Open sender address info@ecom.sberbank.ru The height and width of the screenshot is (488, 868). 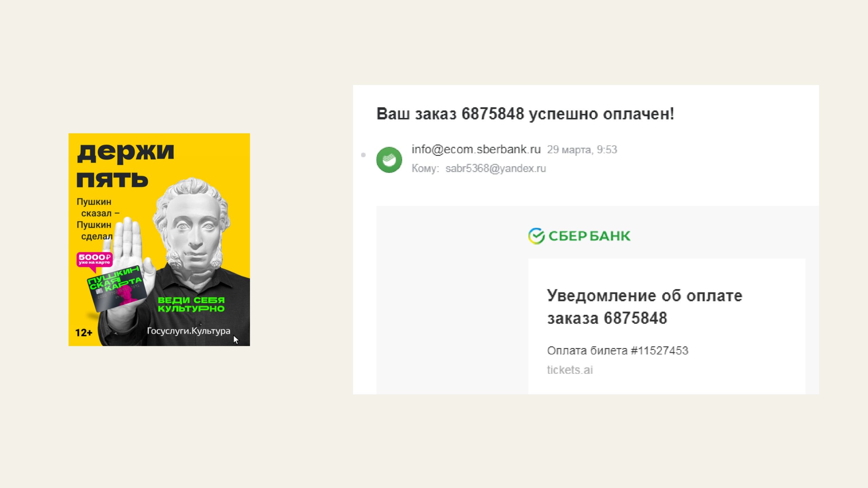[476, 149]
